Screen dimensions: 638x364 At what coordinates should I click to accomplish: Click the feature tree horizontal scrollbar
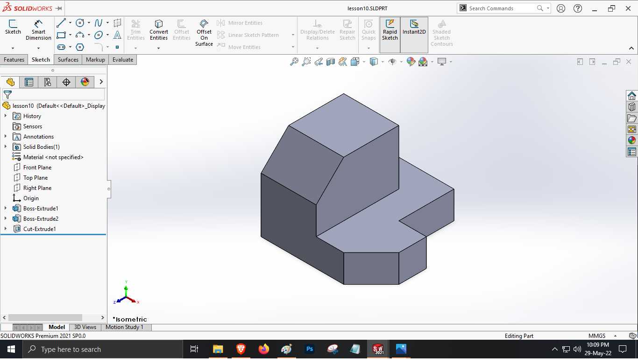(x=45, y=317)
